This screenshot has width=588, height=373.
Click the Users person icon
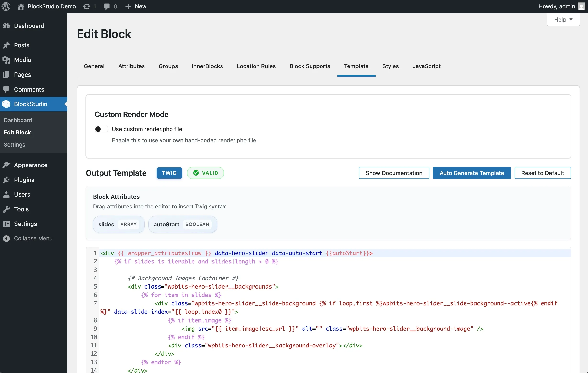[6, 195]
